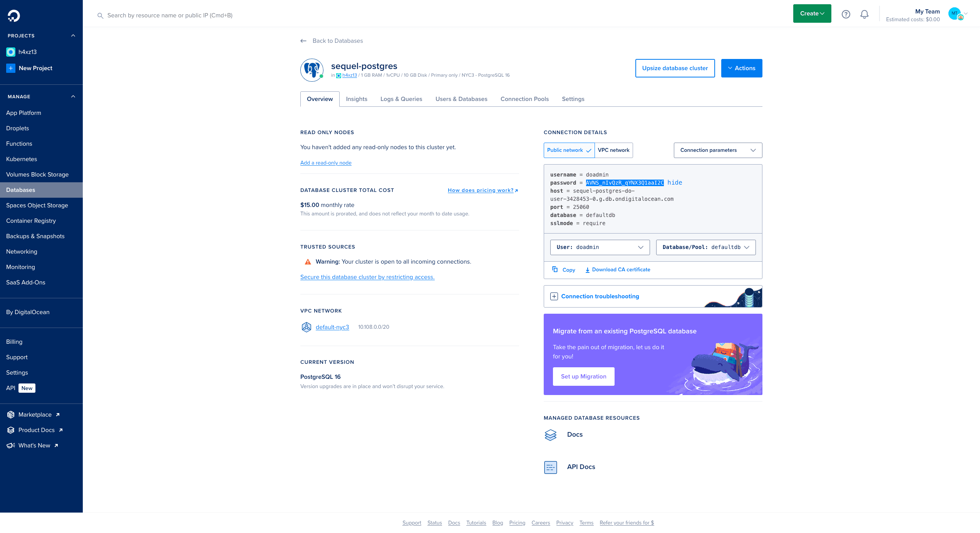Click the h4xz13 project link under title
Viewport: 980px width, 533px height.
point(350,75)
